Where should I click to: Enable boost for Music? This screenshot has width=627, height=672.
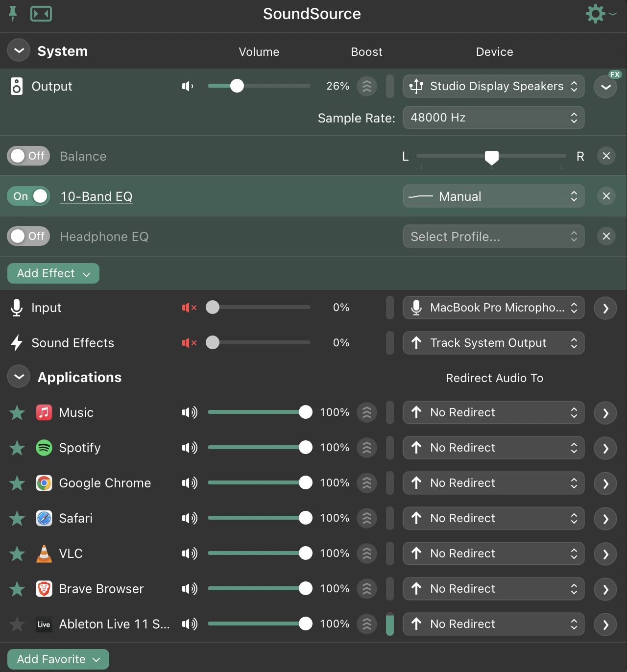coord(367,412)
